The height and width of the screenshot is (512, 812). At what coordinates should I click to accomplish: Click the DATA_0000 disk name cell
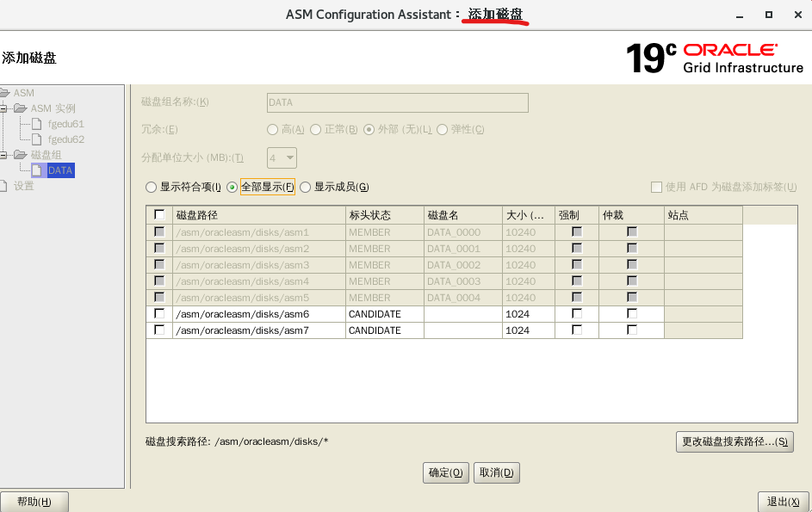[463, 232]
